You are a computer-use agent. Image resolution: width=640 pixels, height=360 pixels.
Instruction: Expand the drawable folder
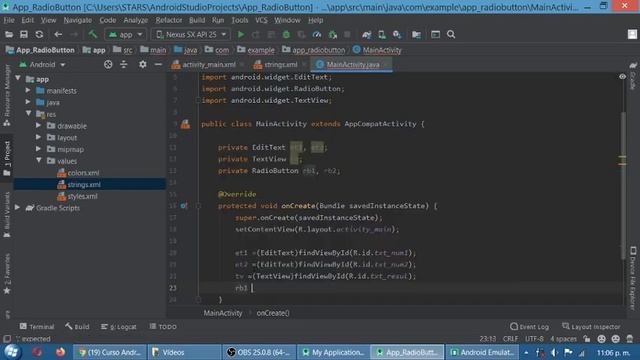point(38,125)
